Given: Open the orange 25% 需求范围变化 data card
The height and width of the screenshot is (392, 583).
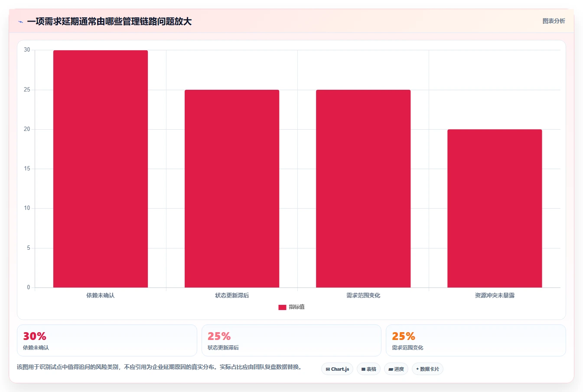Looking at the screenshot, I should pyautogui.click(x=476, y=340).
